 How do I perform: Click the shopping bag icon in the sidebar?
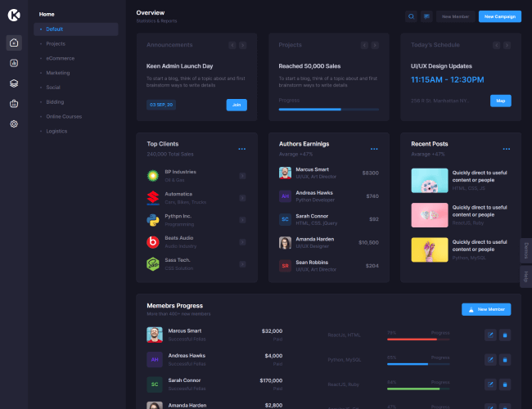point(14,103)
